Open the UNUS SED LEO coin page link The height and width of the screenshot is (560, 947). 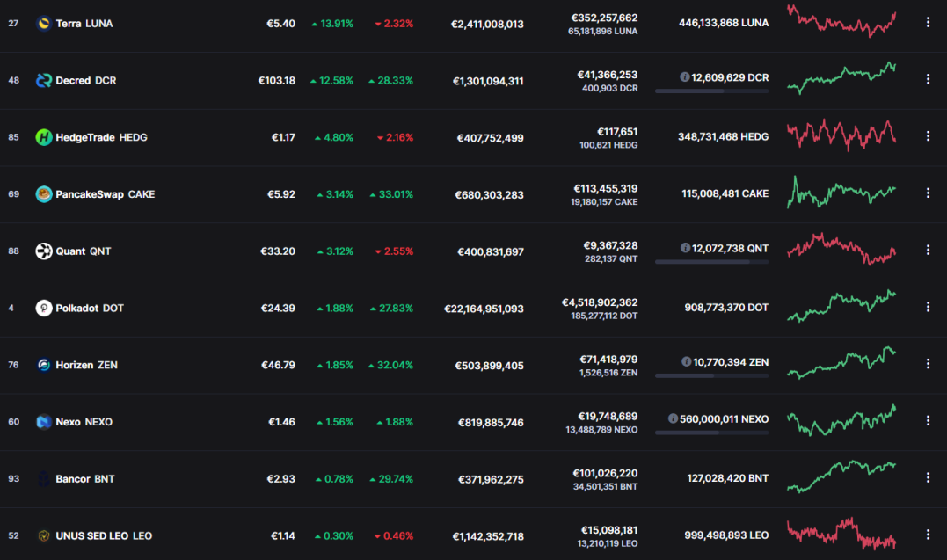tap(104, 536)
